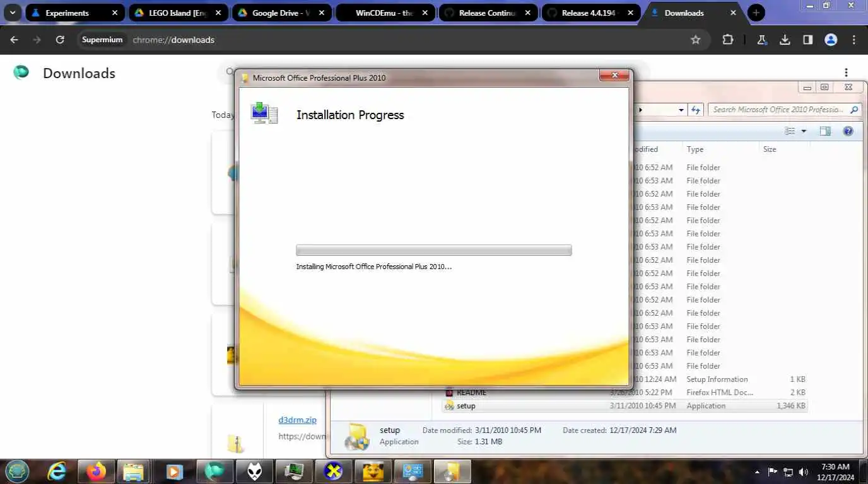Image resolution: width=868 pixels, height=484 pixels.
Task: Open the taskbar clock showing 7:30 AM
Action: coord(836,471)
